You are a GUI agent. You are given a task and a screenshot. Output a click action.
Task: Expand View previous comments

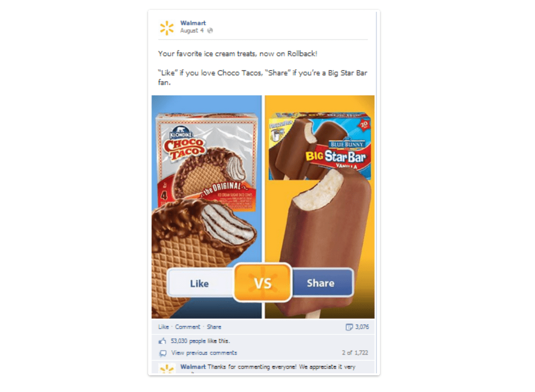(x=204, y=353)
